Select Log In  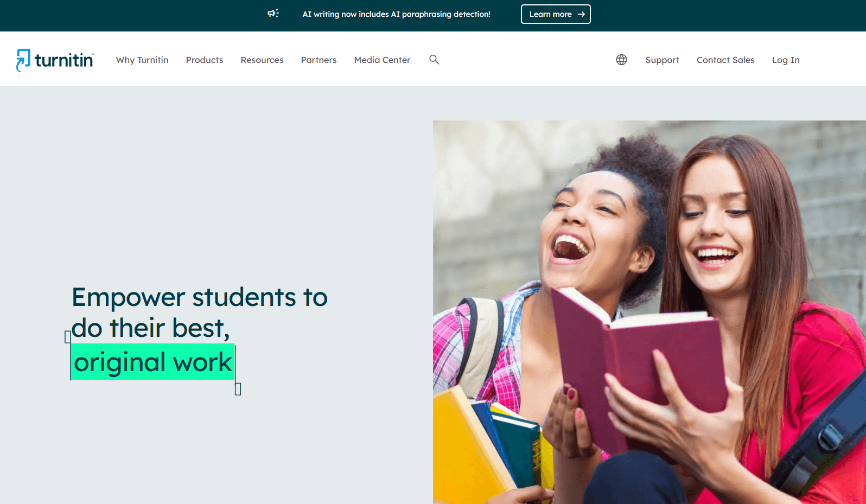tap(786, 60)
